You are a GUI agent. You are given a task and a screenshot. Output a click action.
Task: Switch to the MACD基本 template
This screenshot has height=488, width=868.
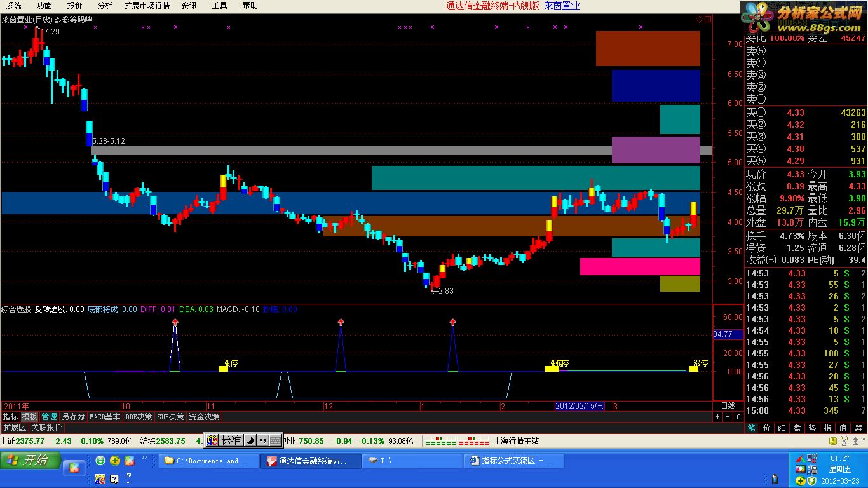click(x=105, y=417)
